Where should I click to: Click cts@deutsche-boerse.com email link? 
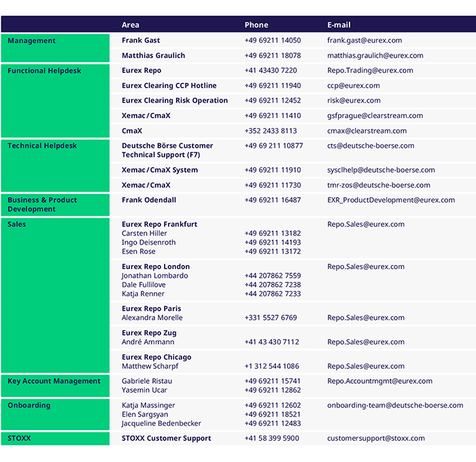[x=371, y=146]
